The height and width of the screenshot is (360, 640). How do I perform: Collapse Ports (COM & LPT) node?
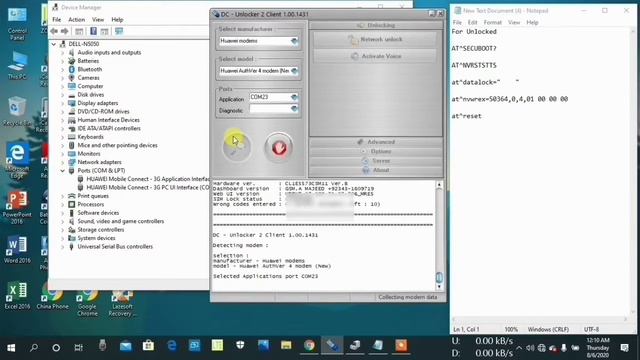pos(62,171)
